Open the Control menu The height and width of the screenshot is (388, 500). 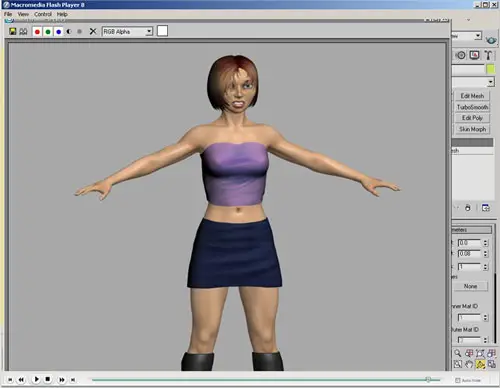point(43,14)
